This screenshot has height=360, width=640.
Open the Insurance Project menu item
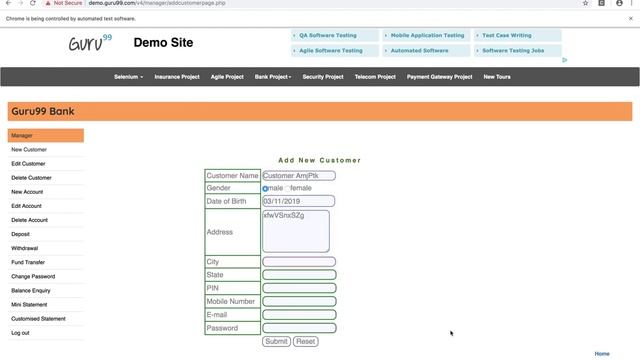pos(177,77)
